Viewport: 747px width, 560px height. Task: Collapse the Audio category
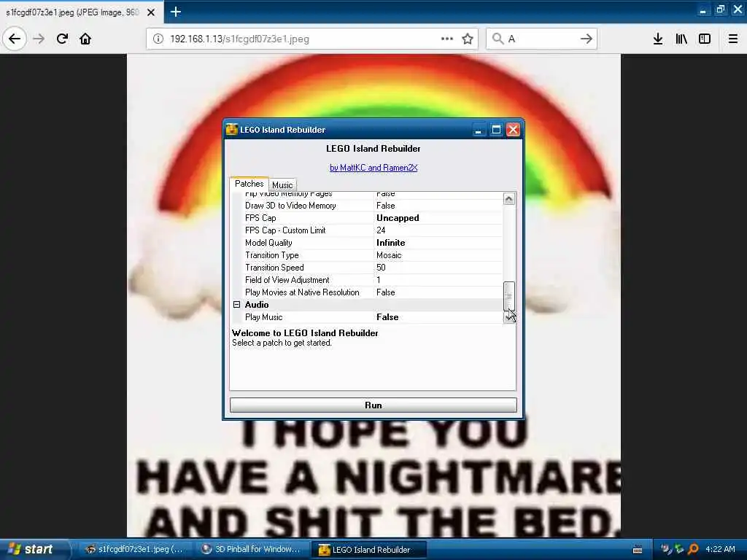(x=237, y=304)
